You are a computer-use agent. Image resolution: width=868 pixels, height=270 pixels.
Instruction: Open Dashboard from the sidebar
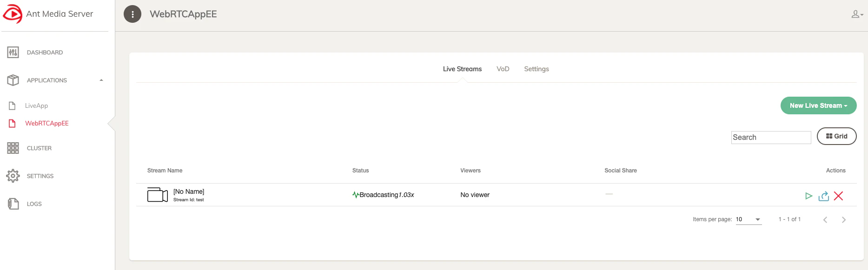coord(45,53)
